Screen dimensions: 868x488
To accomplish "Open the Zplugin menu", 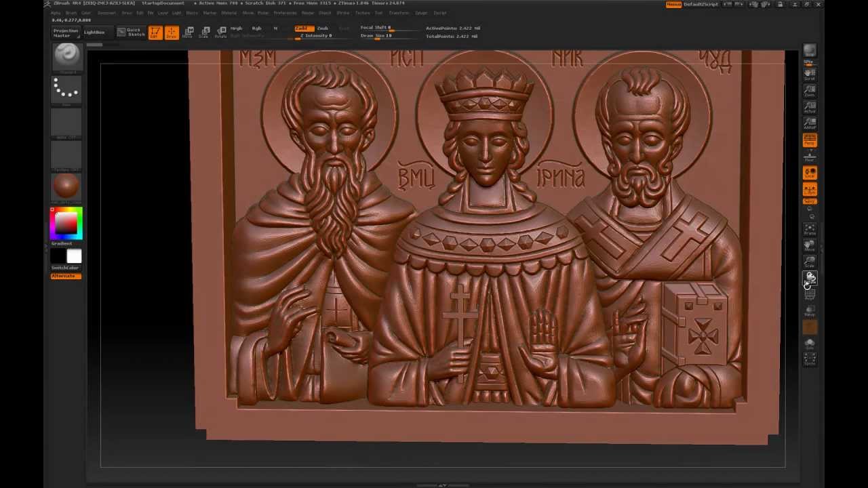I will (421, 13).
